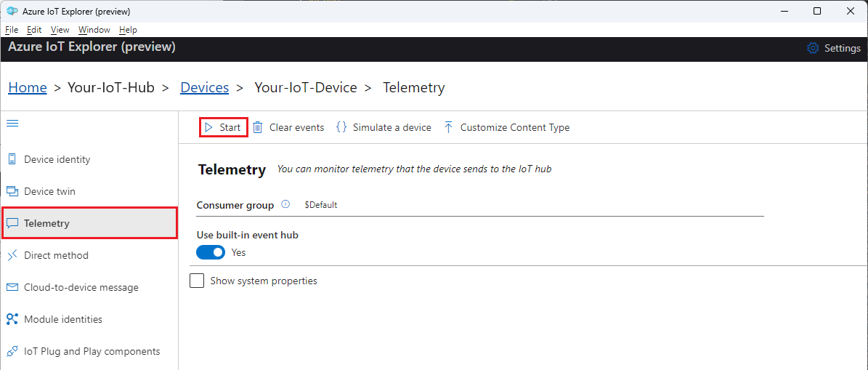This screenshot has height=370, width=868.
Task: Open the Direct method page
Action: [x=56, y=255]
